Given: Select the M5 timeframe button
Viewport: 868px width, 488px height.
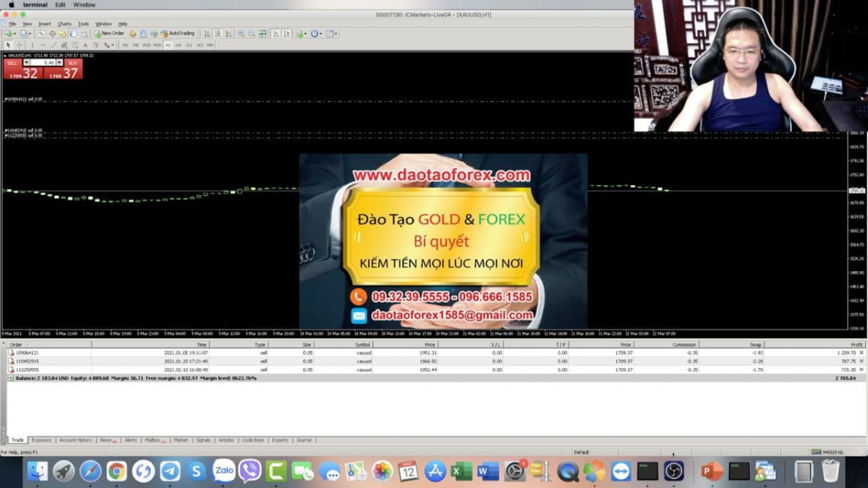Looking at the screenshot, I should [x=136, y=46].
